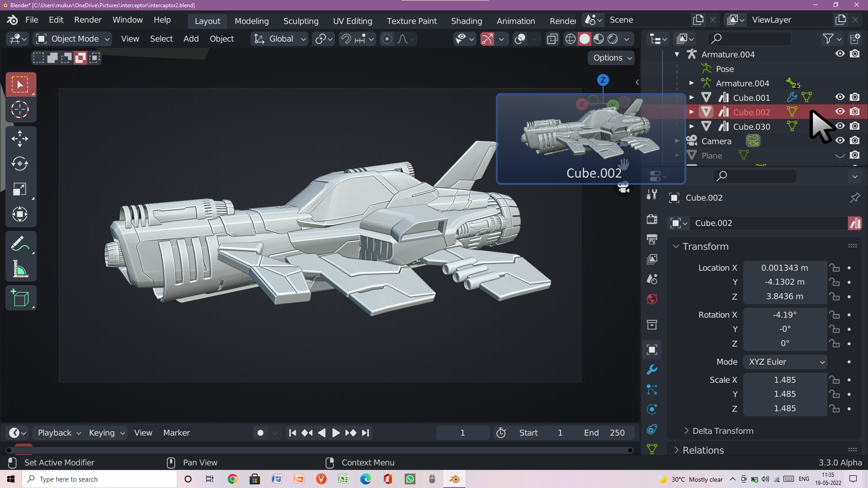Viewport: 868px width, 488px height.
Task: Hide Cube.001 in viewport with eye icon
Action: click(x=840, y=97)
